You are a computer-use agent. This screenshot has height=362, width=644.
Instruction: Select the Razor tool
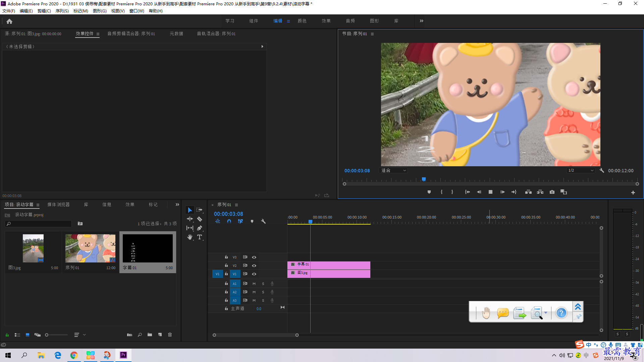(x=200, y=219)
